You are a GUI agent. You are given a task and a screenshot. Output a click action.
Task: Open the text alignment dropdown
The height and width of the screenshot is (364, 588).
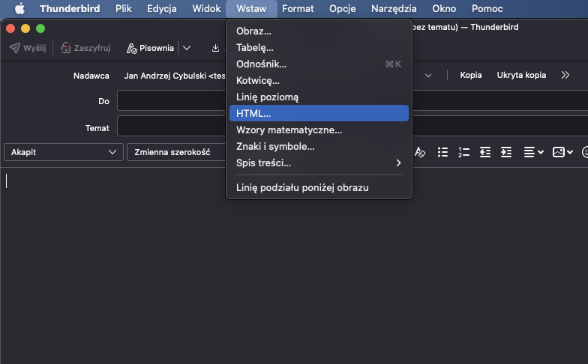click(x=533, y=152)
